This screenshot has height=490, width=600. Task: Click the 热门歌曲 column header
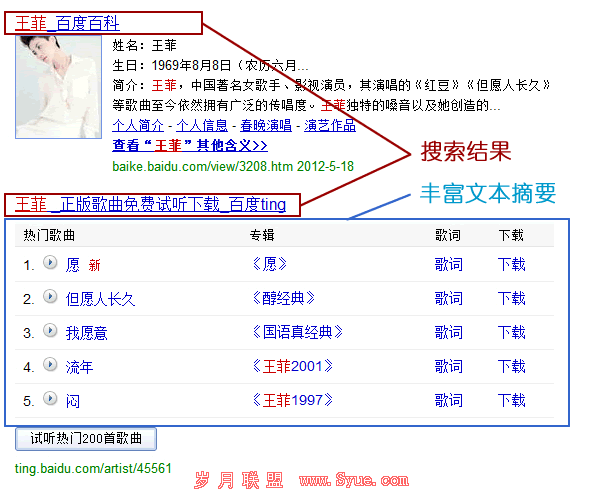(49, 235)
